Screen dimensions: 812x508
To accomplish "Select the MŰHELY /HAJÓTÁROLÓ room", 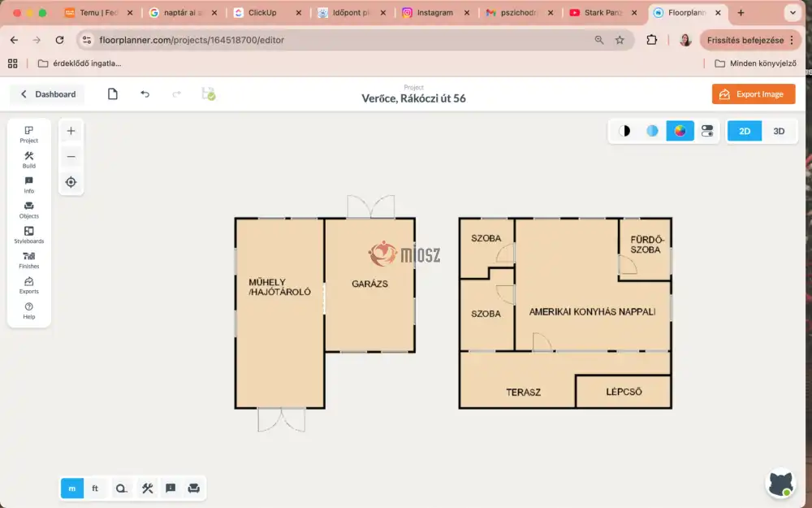I will pos(279,287).
